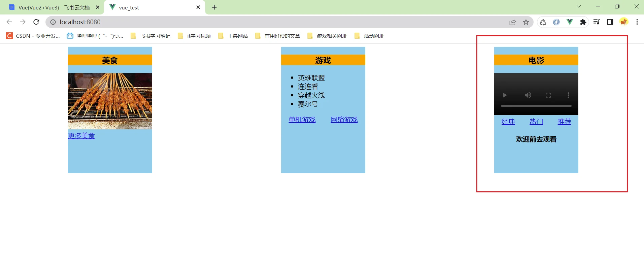This screenshot has width=644, height=253.
Task: Open the 网络游戏 link
Action: 344,120
